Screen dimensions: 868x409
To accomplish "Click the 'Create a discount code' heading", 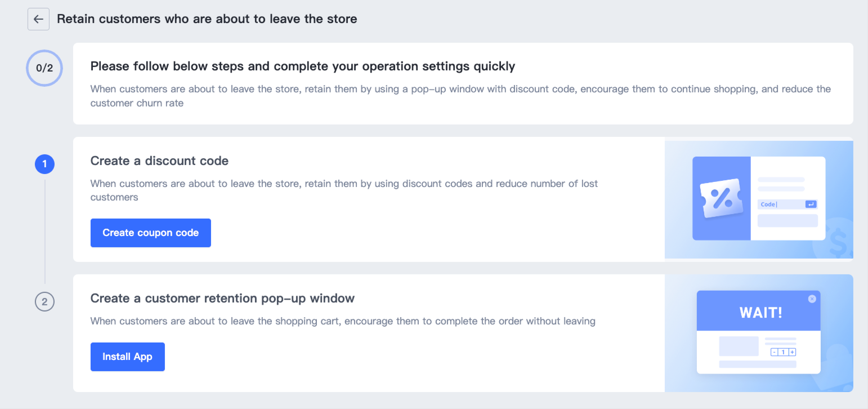I will click(159, 161).
